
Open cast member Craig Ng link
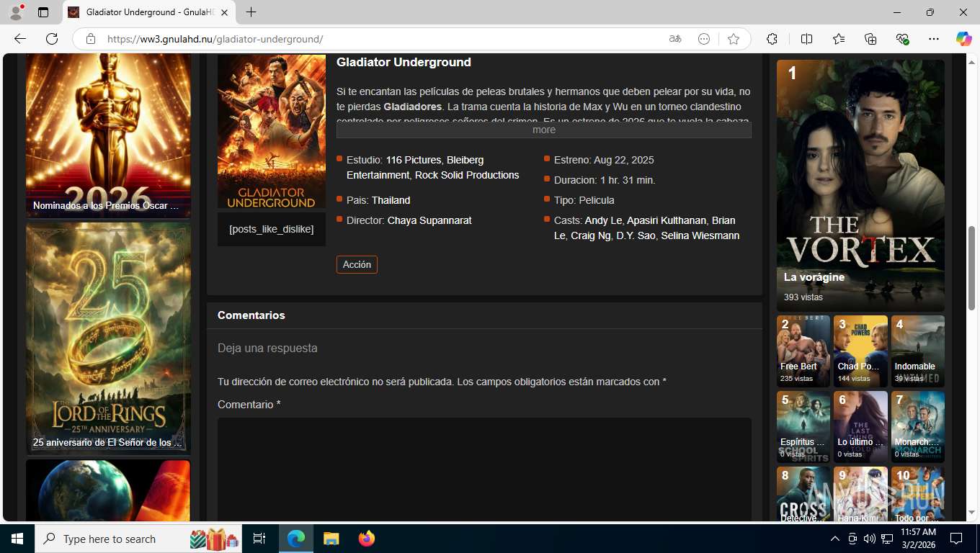(591, 235)
